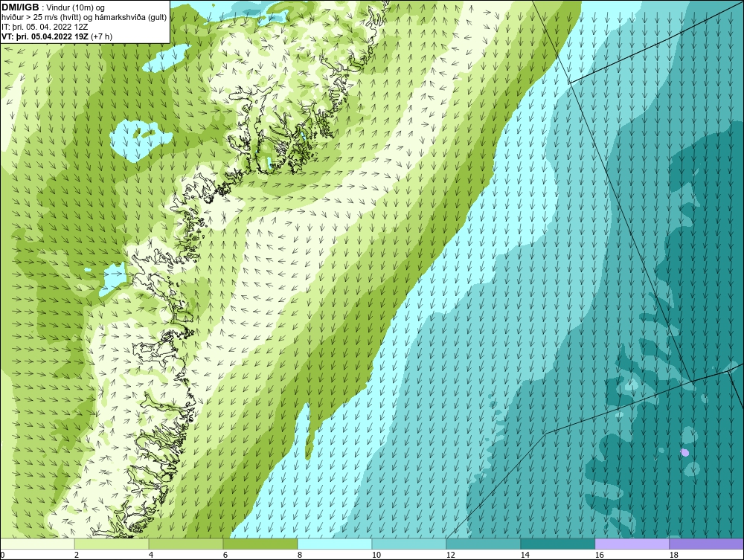The width and height of the screenshot is (744, 560).
Task: Click the legend tick label '16'
Action: tap(599, 555)
